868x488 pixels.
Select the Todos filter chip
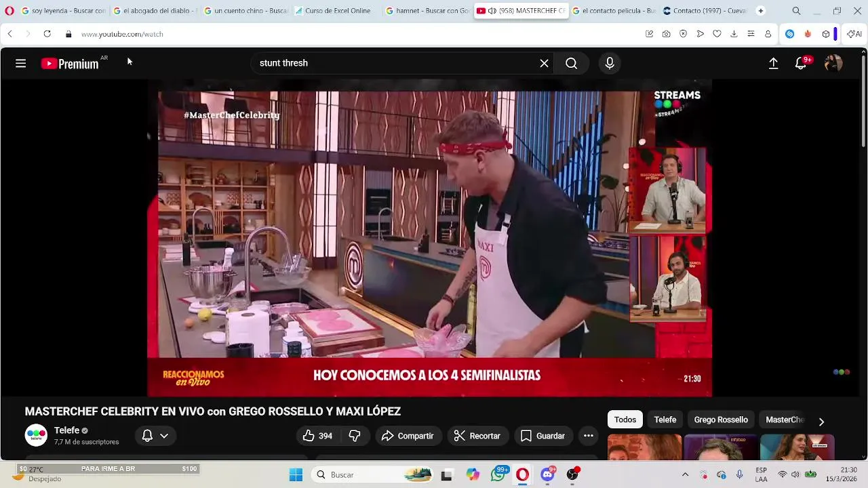[625, 420]
